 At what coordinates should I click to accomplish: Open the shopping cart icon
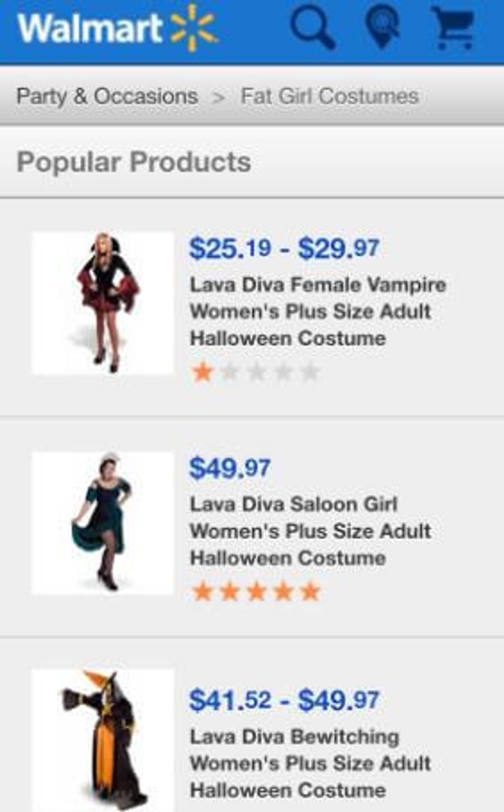453,28
